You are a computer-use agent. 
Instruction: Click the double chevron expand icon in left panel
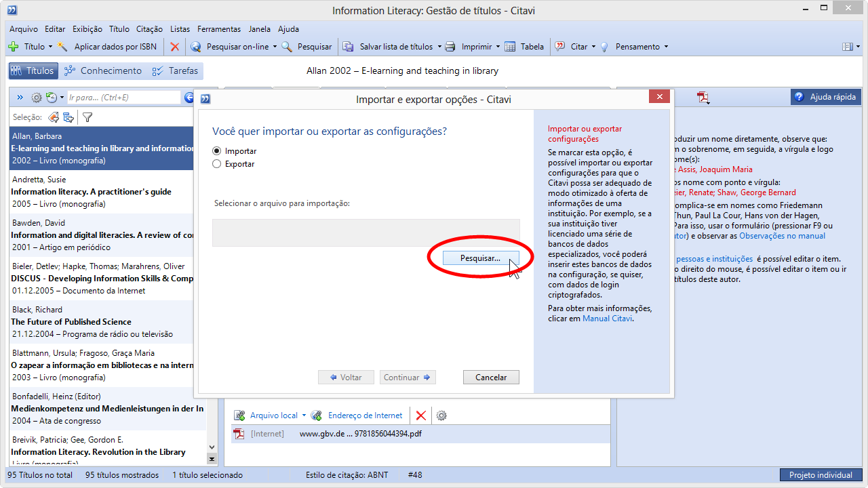click(20, 98)
